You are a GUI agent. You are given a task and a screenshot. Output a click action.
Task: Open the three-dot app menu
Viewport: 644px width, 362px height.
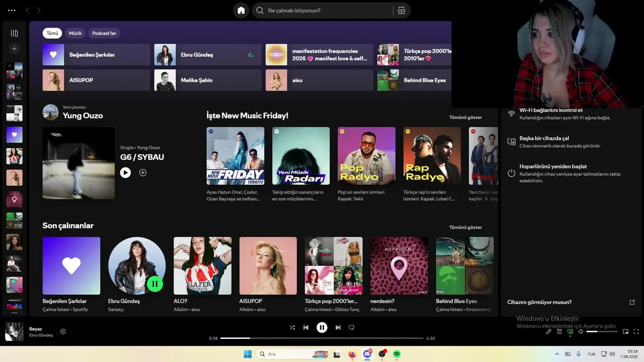[x=12, y=11]
